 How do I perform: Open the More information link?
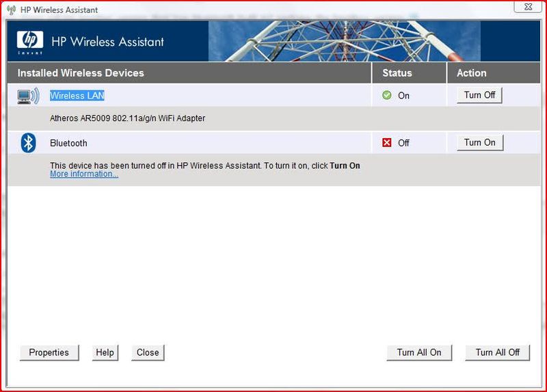[x=84, y=174]
